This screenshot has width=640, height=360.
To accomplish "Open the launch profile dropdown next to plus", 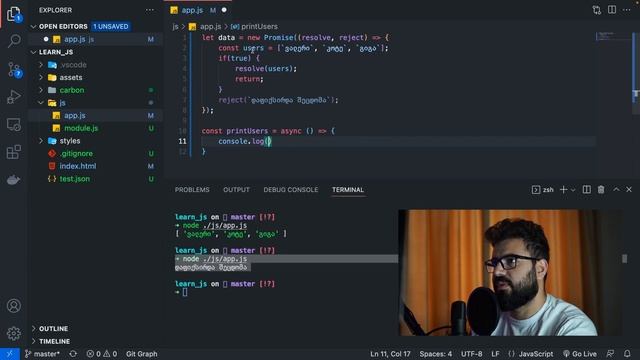I will point(573,189).
